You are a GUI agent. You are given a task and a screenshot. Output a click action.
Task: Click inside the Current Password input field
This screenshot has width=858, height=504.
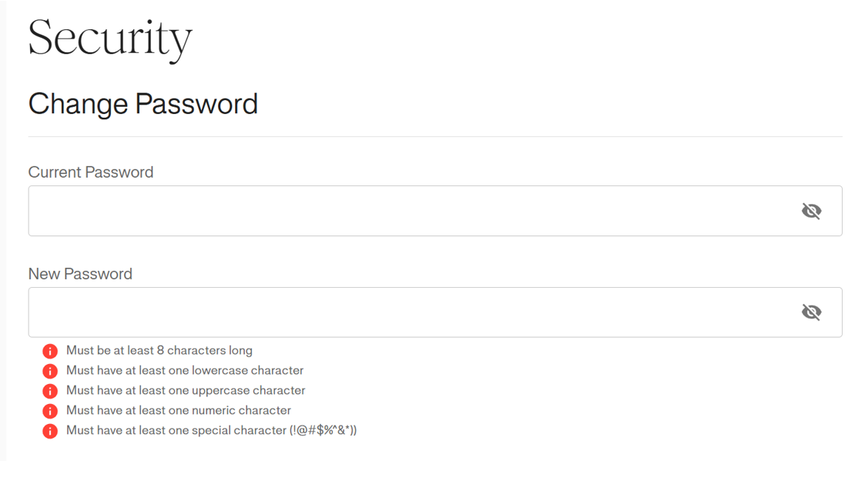pos(385,210)
